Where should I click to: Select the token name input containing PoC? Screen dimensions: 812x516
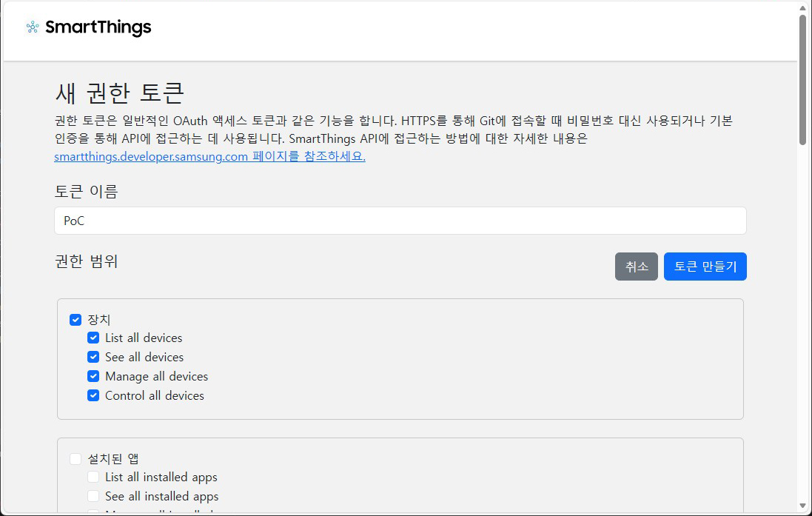coord(400,221)
